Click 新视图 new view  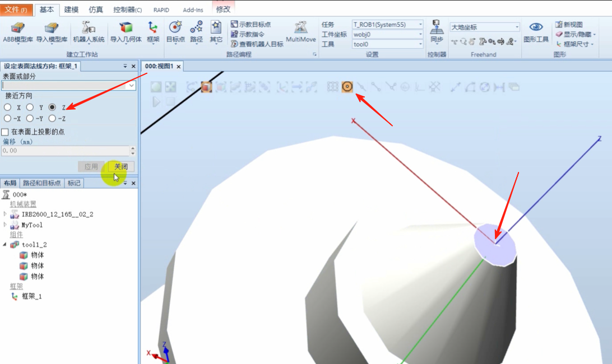tap(569, 24)
